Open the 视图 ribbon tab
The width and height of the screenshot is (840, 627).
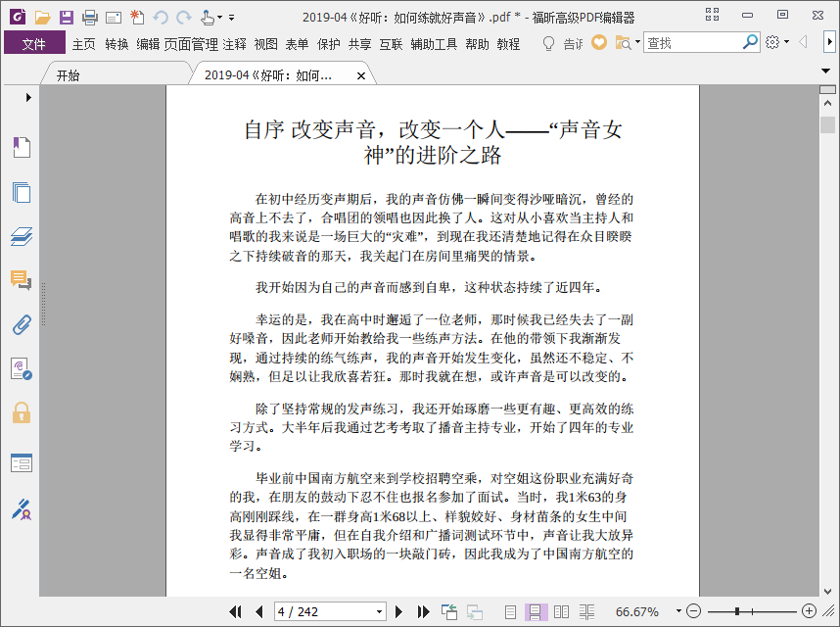pyautogui.click(x=265, y=44)
